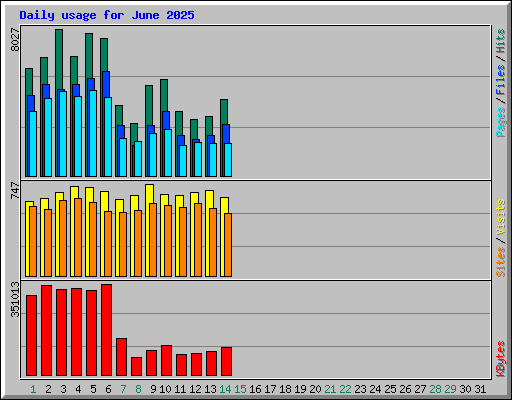Click green day 29 on the x-axis
512x400 pixels.
coord(450,389)
